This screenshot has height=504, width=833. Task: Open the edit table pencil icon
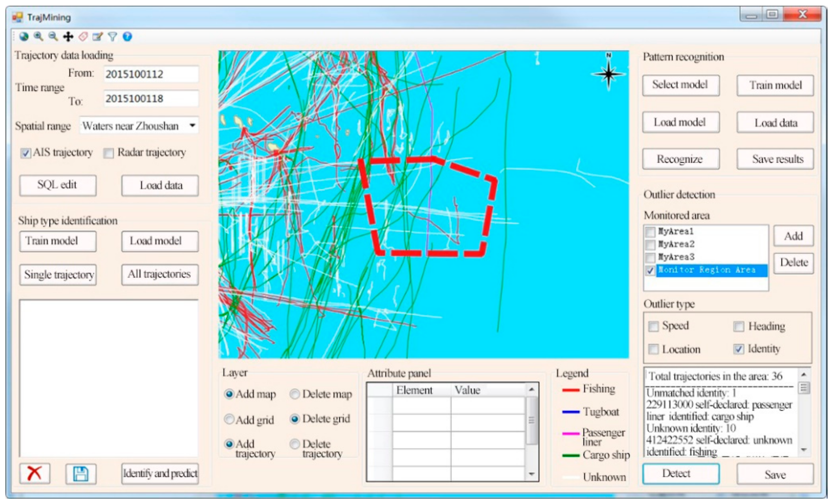(x=98, y=37)
